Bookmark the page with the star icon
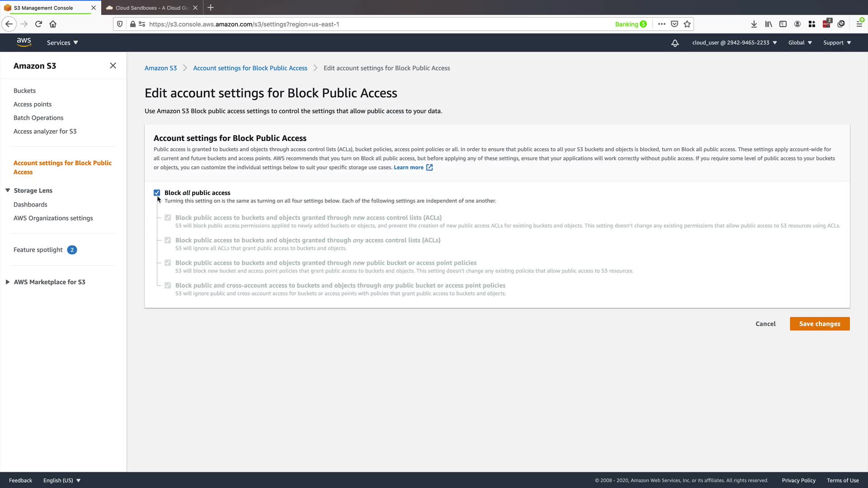Image resolution: width=868 pixels, height=488 pixels. point(687,24)
